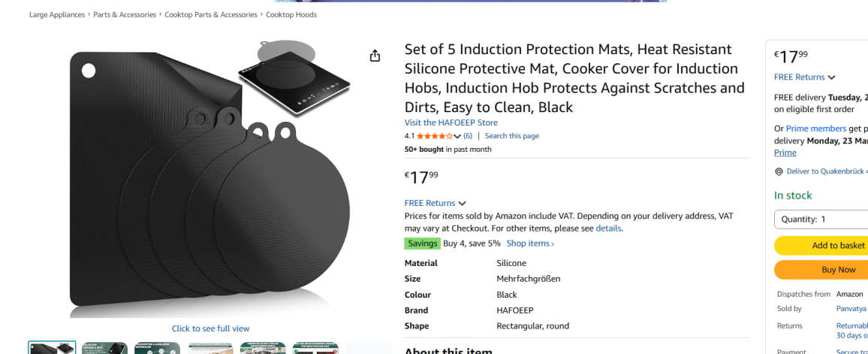Open the rating breakdown chevron beside stars
Screen dimensions: 868x354
[x=457, y=136]
